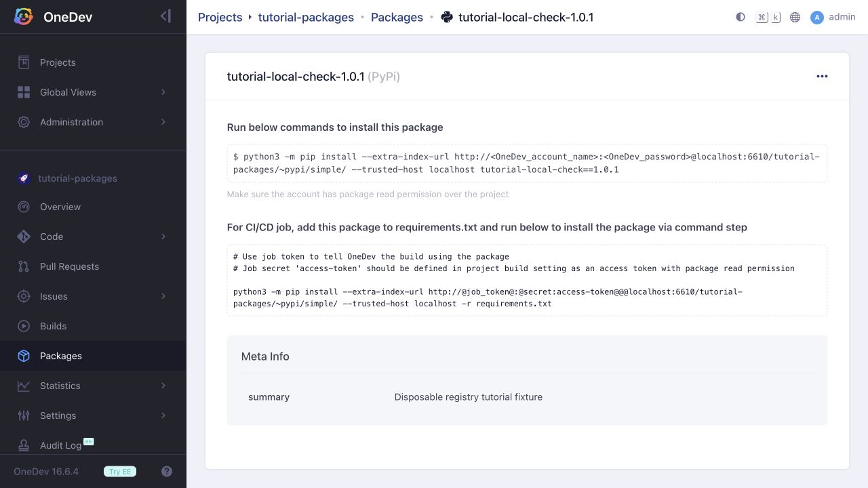Click the Overview gauge icon
This screenshot has height=488, width=868.
point(24,207)
